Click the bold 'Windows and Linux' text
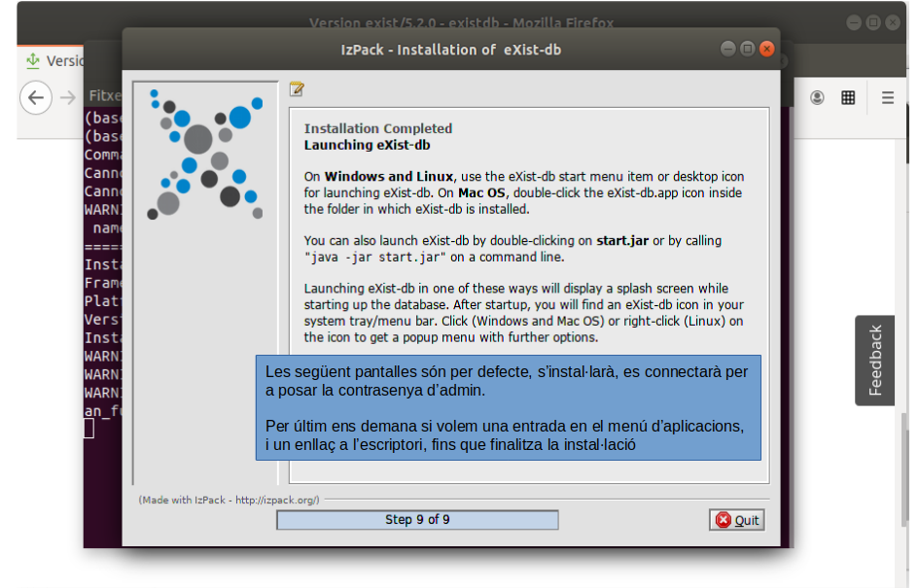The width and height of the screenshot is (919, 588). [389, 176]
